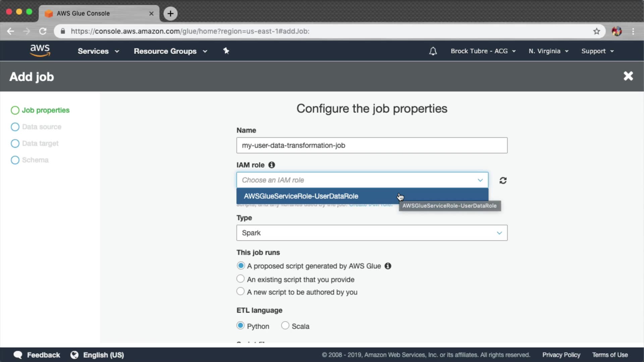The height and width of the screenshot is (362, 644).
Task: Click the job Name input field
Action: [372, 145]
